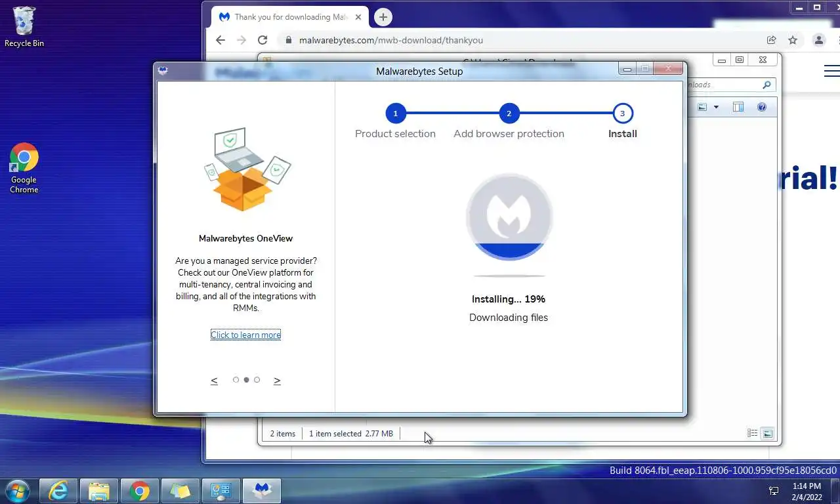The image size is (840, 504).
Task: Open the Recycle Bin desktop icon
Action: pyautogui.click(x=24, y=26)
